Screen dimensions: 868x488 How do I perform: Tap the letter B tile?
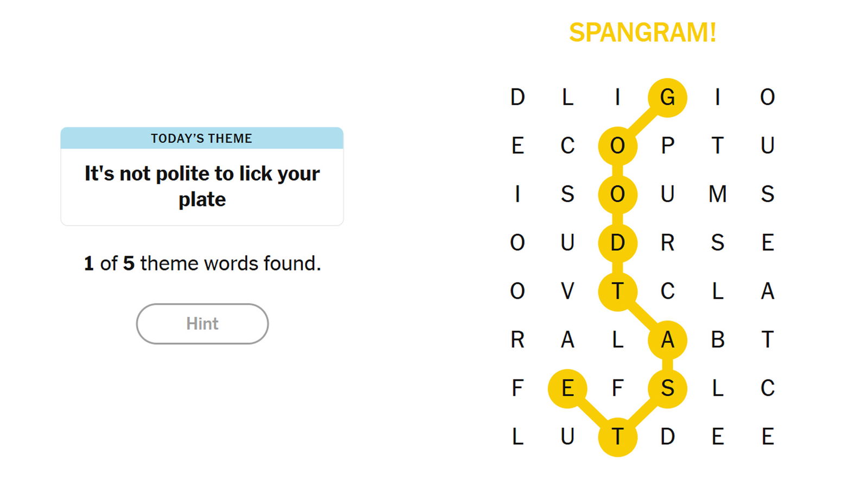pyautogui.click(x=717, y=340)
